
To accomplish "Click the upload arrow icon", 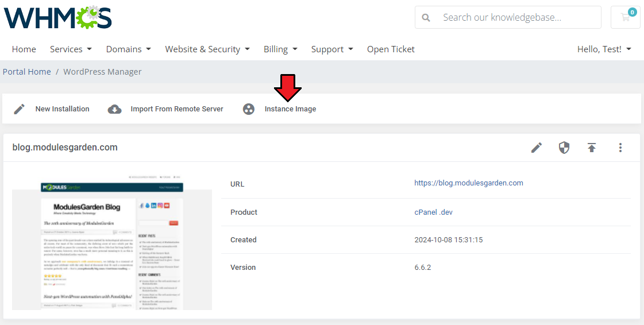I will tap(591, 148).
